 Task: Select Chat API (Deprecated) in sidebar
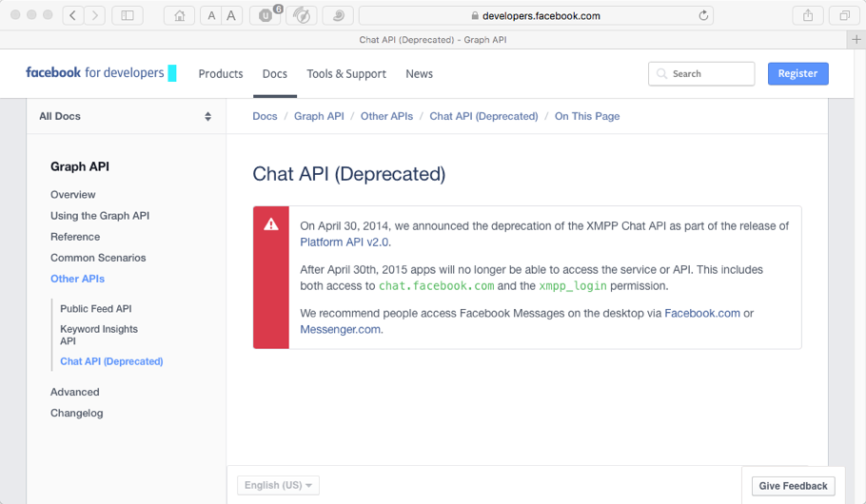[111, 361]
